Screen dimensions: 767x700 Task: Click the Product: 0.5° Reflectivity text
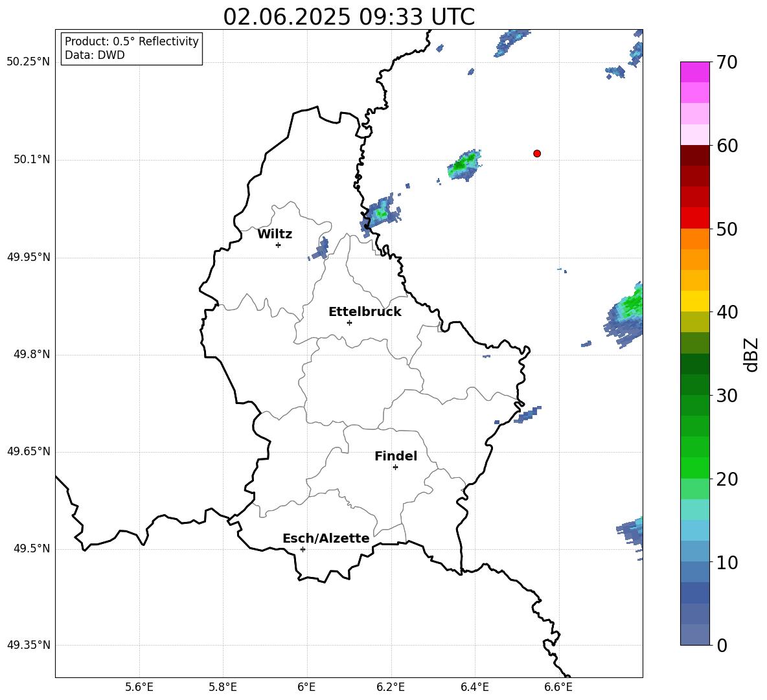[132, 41]
